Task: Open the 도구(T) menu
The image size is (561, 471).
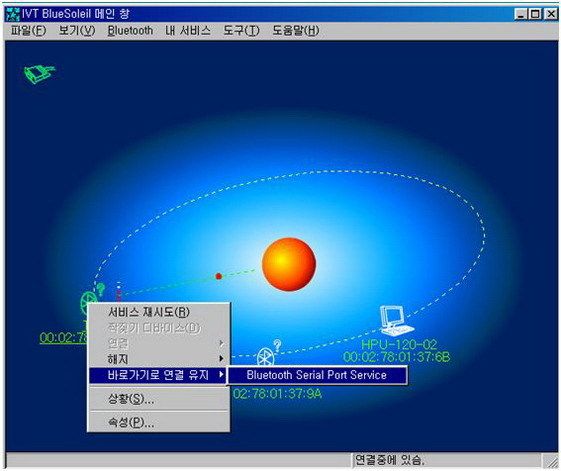Action: tap(241, 31)
